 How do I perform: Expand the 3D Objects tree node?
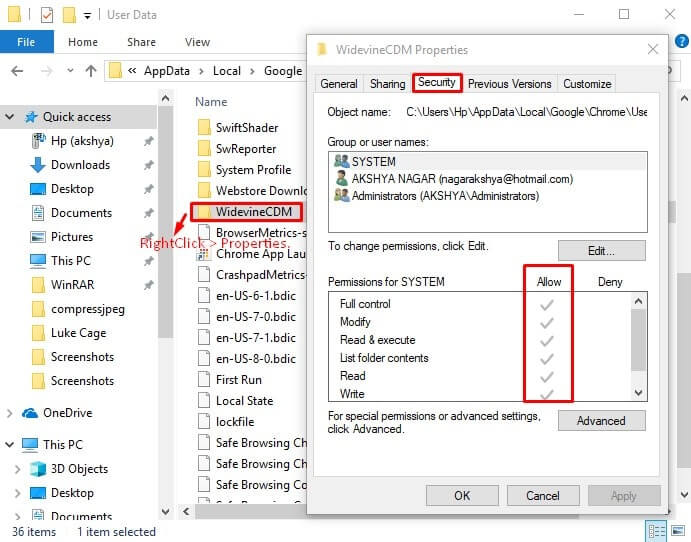(x=17, y=469)
